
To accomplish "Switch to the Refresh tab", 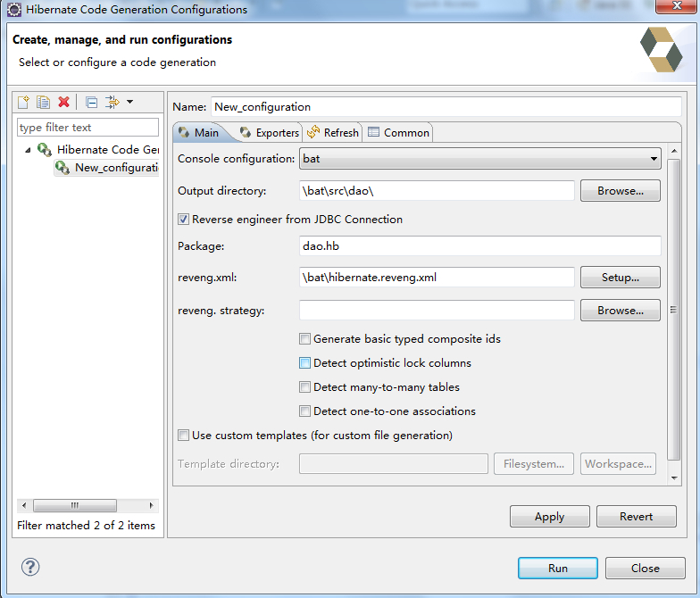I will pos(332,132).
